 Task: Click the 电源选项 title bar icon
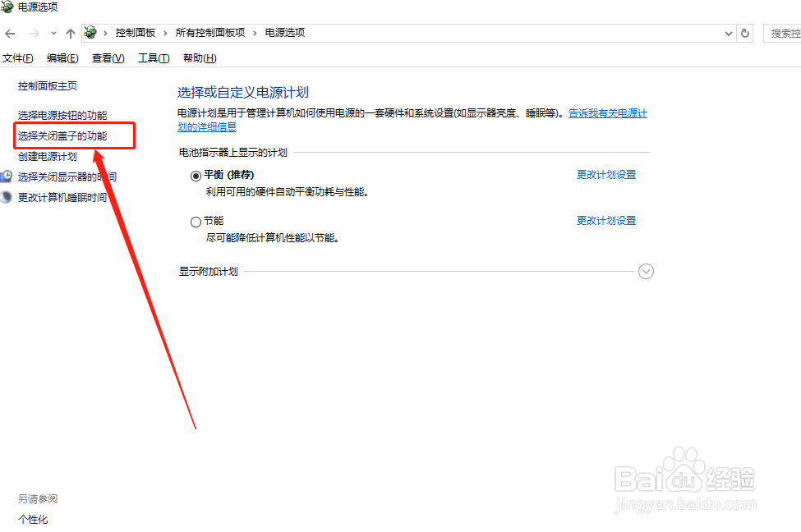pos(8,8)
